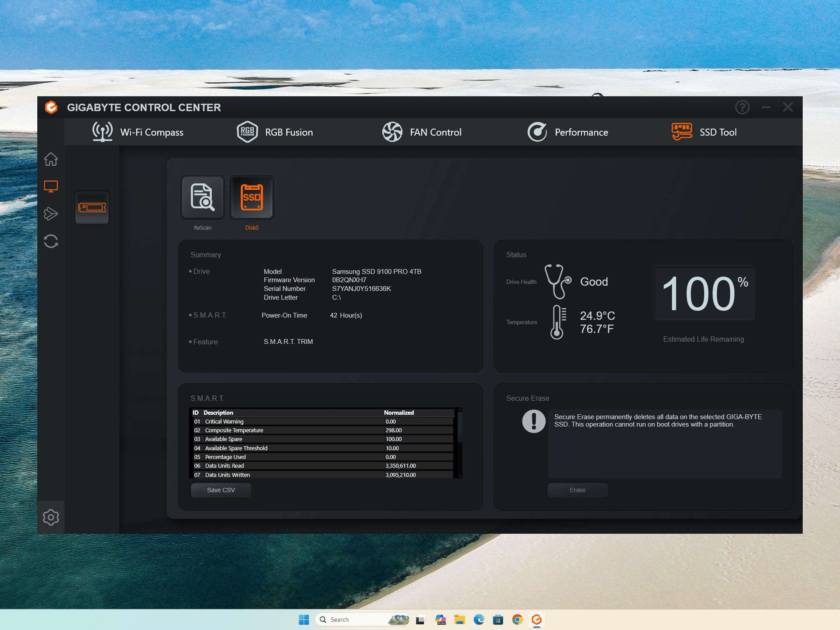
Task: Click Save CSV button
Action: (221, 490)
